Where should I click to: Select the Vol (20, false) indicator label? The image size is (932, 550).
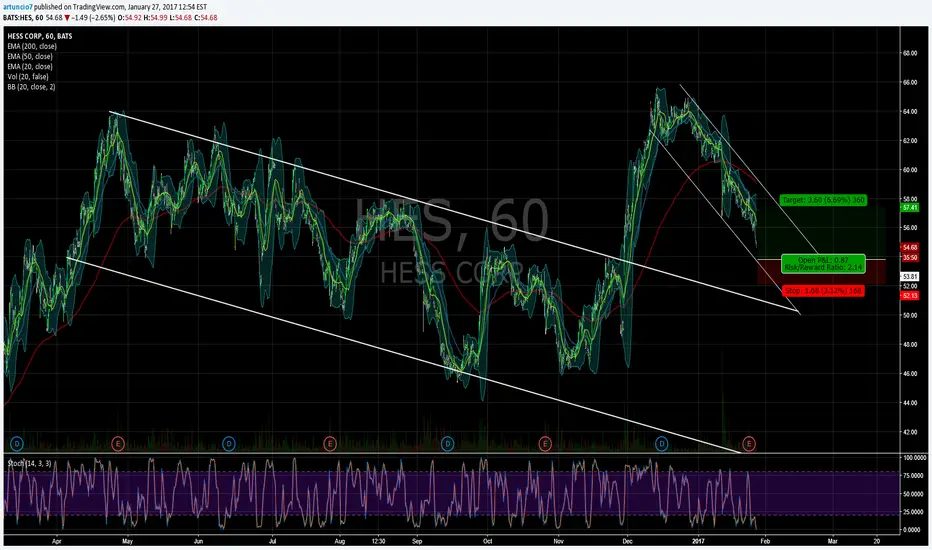(28, 77)
